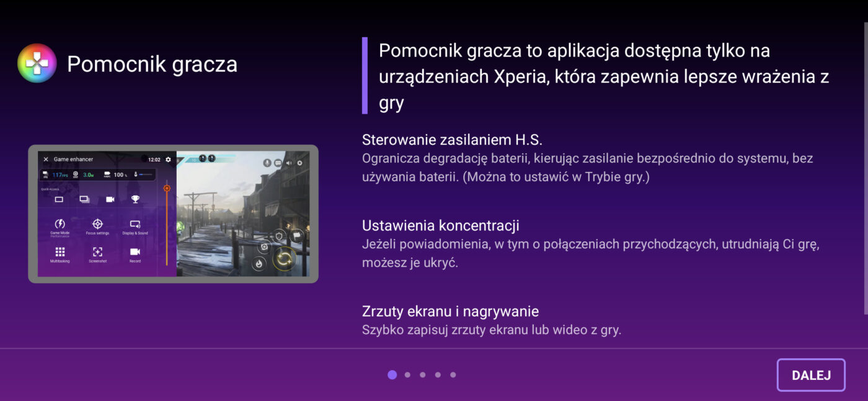Click the Sterowanie zasilaniem H.S. heading
This screenshot has width=868, height=401.
tap(452, 139)
